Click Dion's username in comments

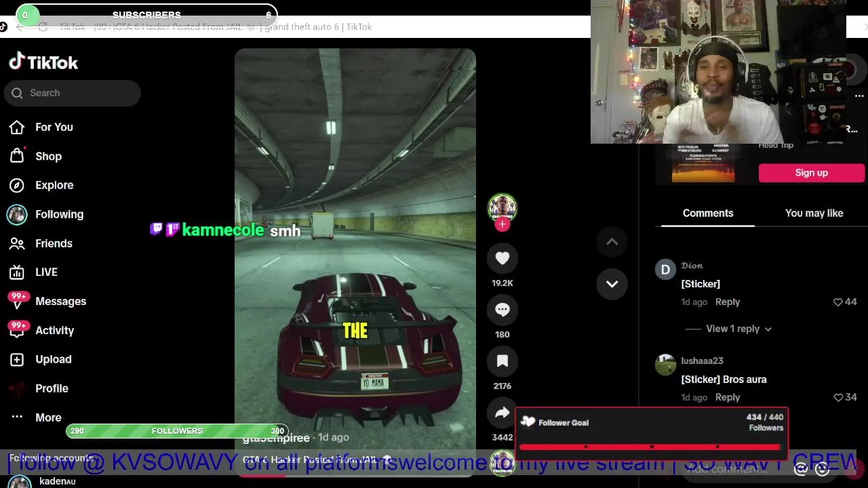coord(692,265)
